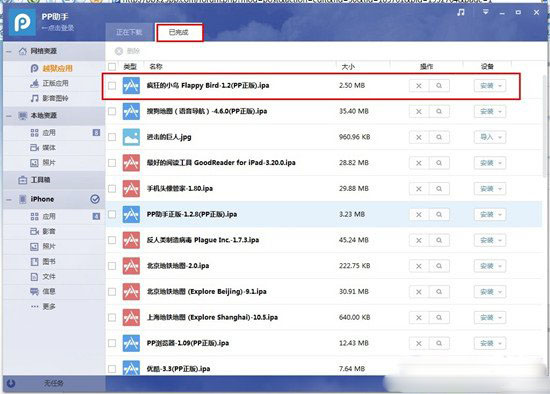Open the music note icon in title bar
Image resolution: width=550 pixels, height=394 pixels.
461,13
